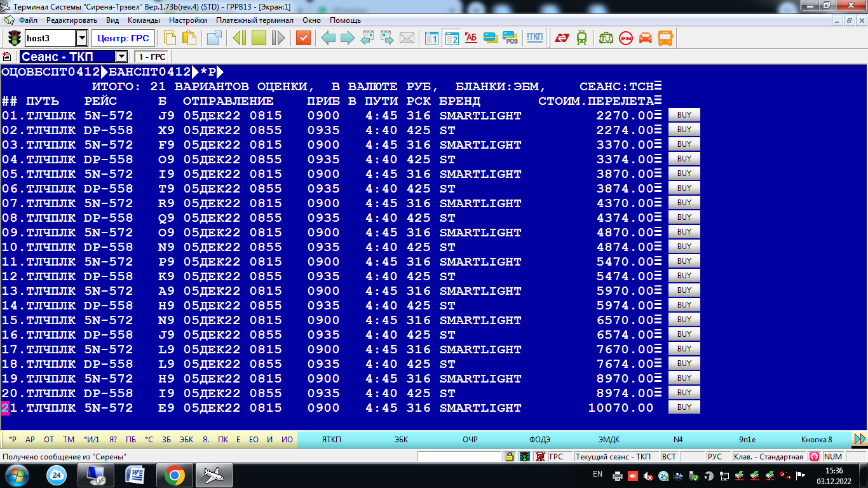868x488 pixels.
Task: Switch to screen 1 icon
Action: coord(432,38)
